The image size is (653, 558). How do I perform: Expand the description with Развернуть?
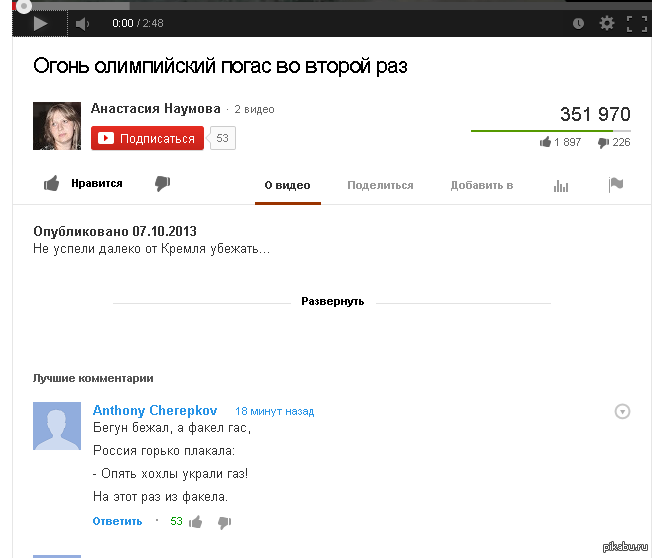[x=332, y=301]
